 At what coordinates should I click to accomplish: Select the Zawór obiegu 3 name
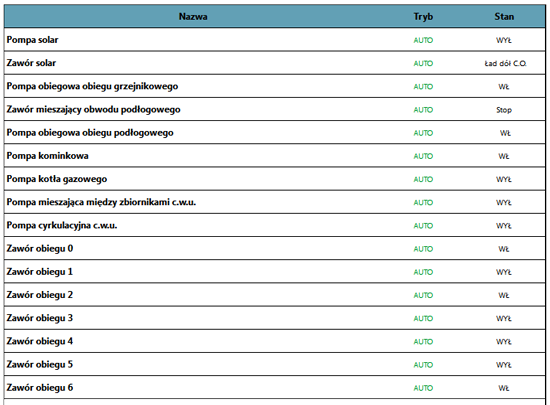40,318
